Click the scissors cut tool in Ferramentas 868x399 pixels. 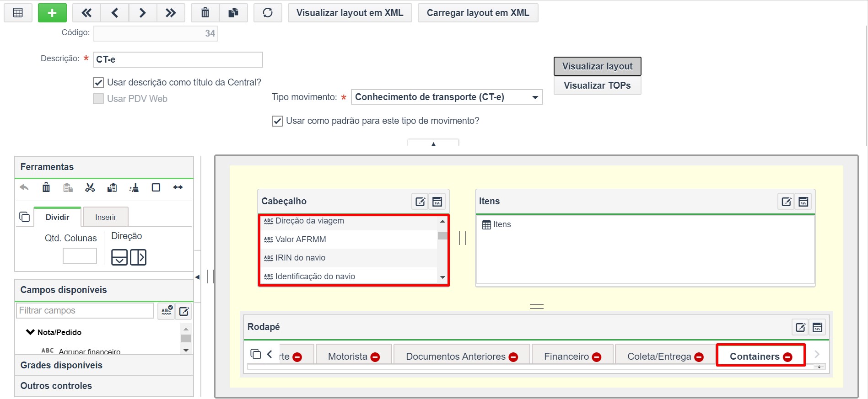[x=90, y=187]
